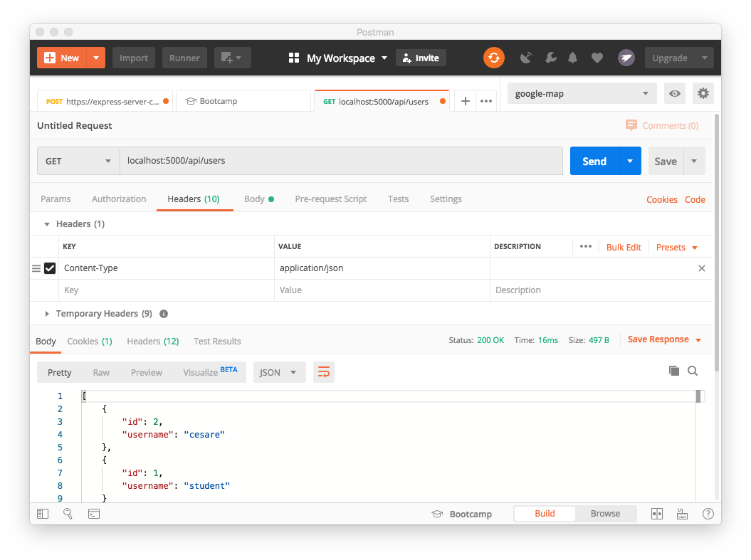Toggle the sidebar visibility icon
Image resolution: width=751 pixels, height=560 pixels.
[42, 513]
